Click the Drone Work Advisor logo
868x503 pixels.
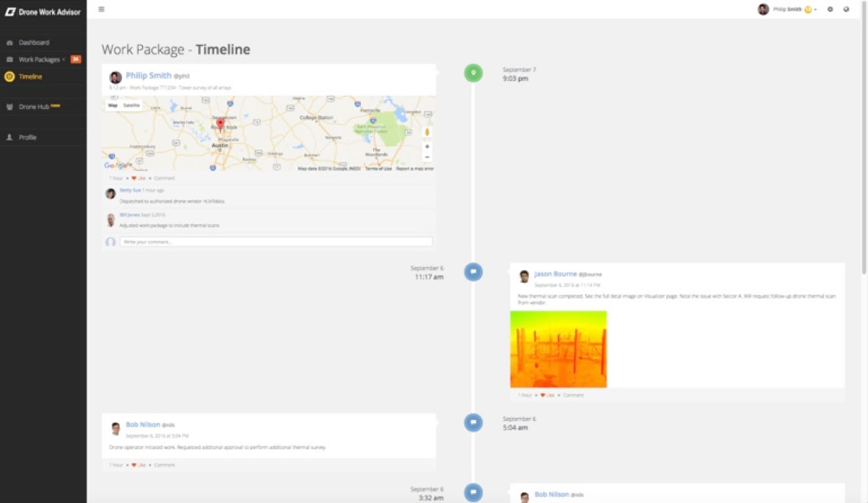tap(43, 12)
